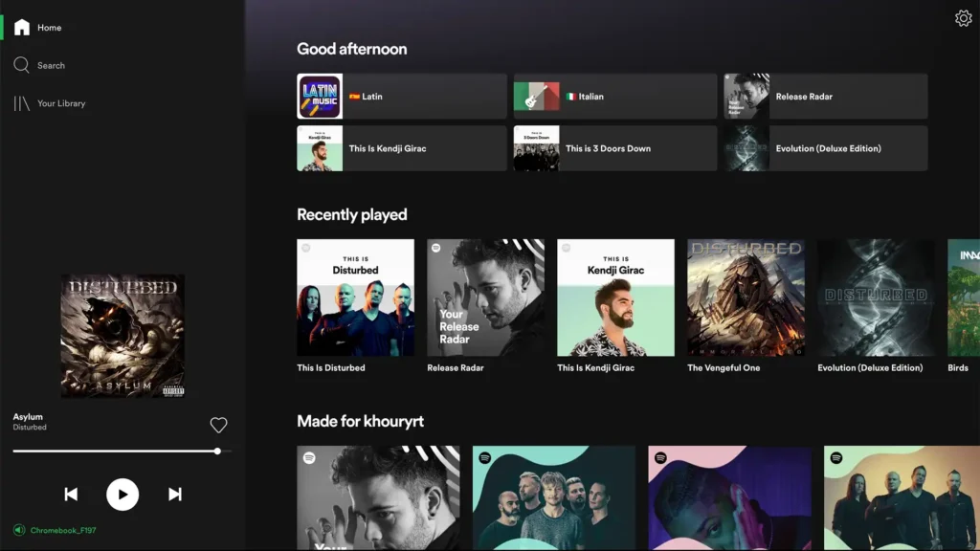Open This is 3 Doors Down tile
Viewport: 980px width, 551px height.
(615, 148)
